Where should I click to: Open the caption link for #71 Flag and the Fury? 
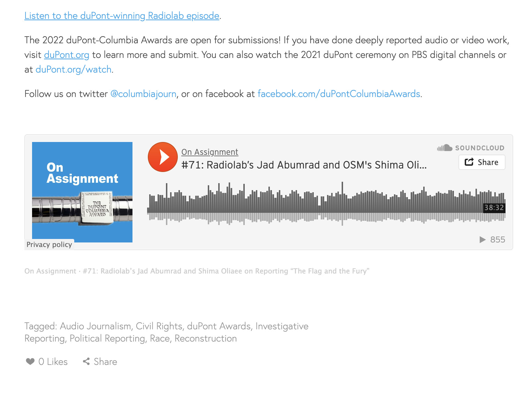point(226,271)
